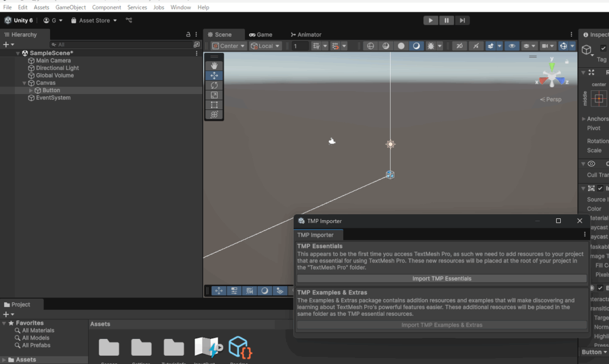The height and width of the screenshot is (364, 609).
Task: Toggle scene effects button
Action: pos(491,46)
